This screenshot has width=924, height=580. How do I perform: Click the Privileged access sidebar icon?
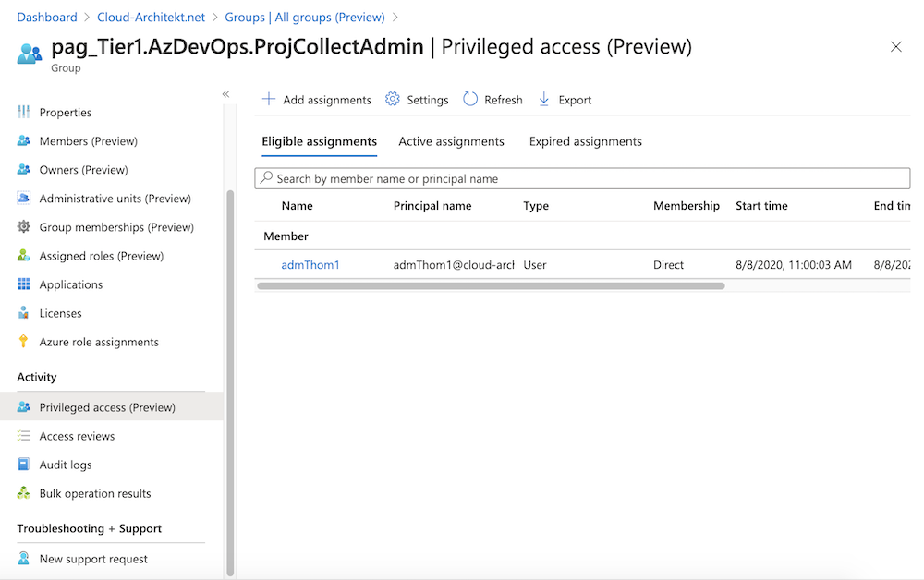tap(24, 407)
